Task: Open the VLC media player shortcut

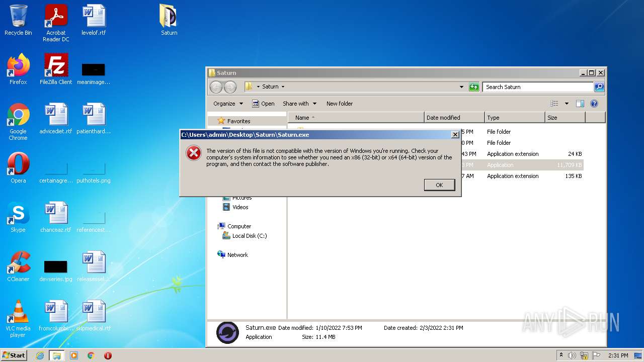Action: (18, 319)
